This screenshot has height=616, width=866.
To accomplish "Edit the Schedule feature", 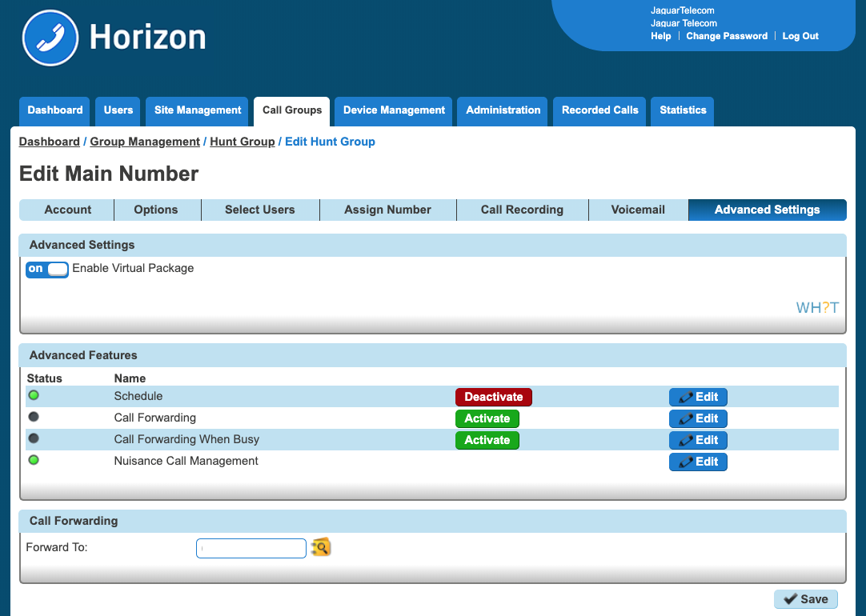I will coord(698,397).
